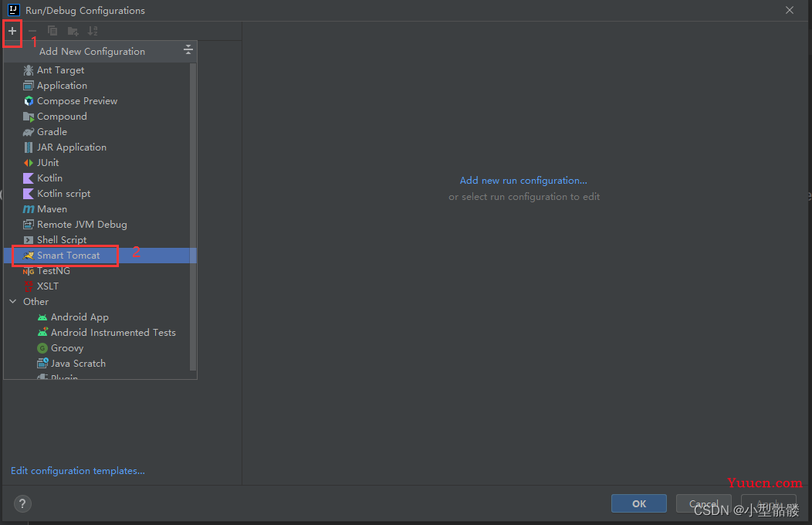The image size is (812, 525).
Task: Select the Other group label
Action: point(36,301)
